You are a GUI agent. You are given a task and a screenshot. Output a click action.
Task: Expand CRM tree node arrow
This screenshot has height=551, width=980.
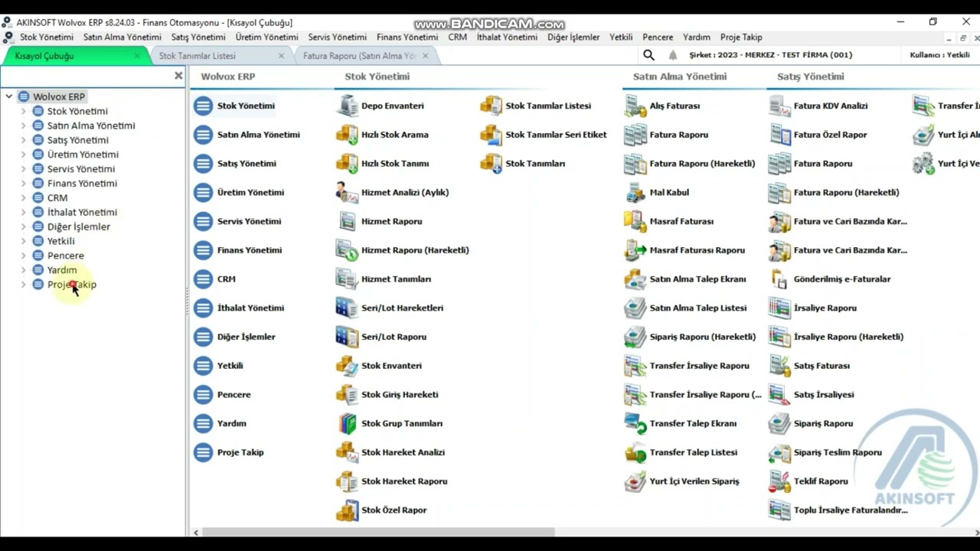(23, 197)
